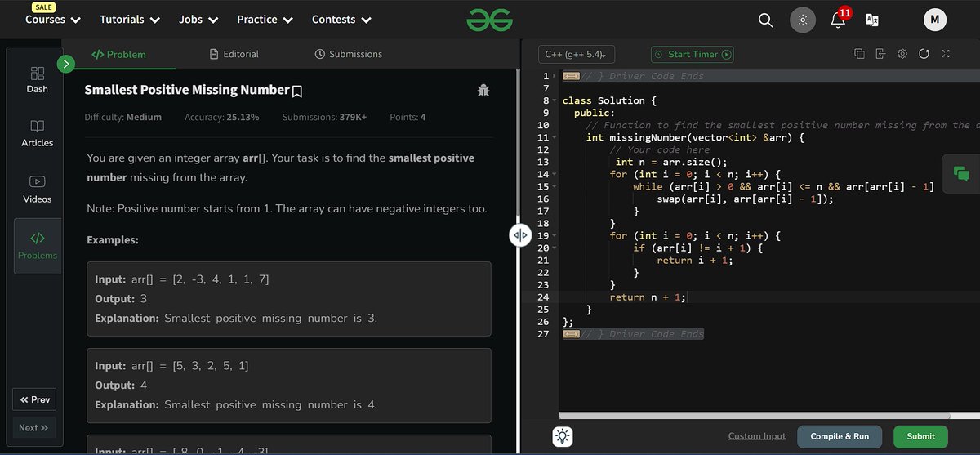980x455 pixels.
Task: Collapse the if block fold at line 20
Action: pyautogui.click(x=555, y=248)
